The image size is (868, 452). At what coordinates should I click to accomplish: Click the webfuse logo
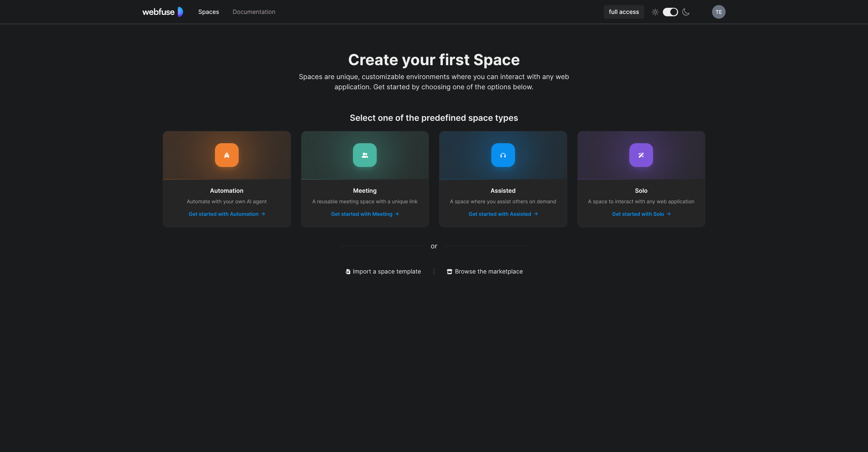pos(162,12)
